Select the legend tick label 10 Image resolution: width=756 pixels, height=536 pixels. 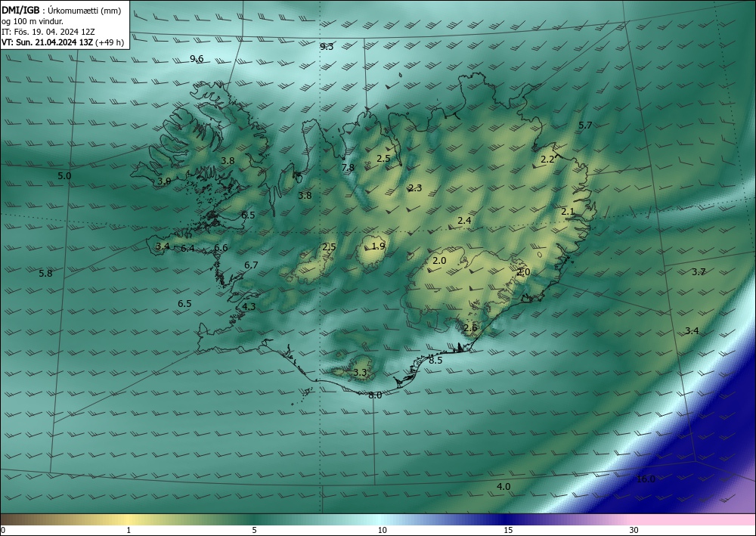tap(382, 530)
